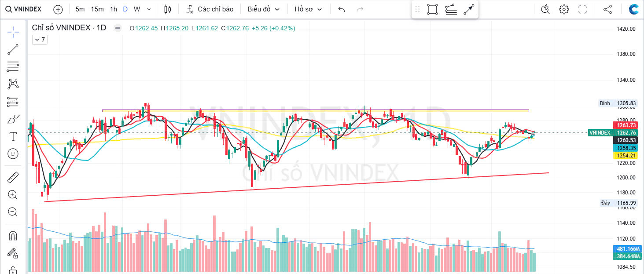Choose the rectangle shape in floating toolbar
This screenshot has width=644, height=274.
432,9
